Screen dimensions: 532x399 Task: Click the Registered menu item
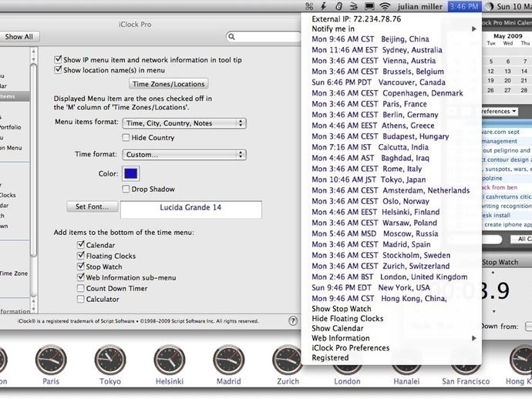(x=391, y=357)
